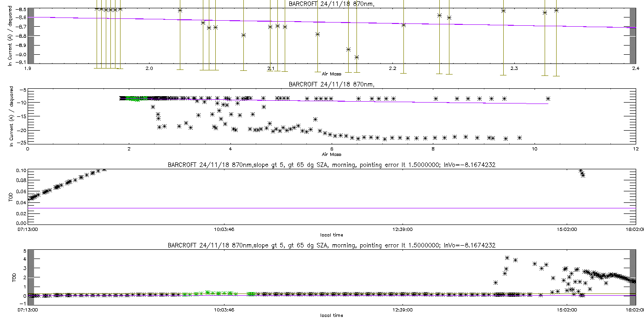Click the 2.4 tick label in top panel
Image resolution: width=644 pixels, height=322 pixels.
pyautogui.click(x=635, y=69)
